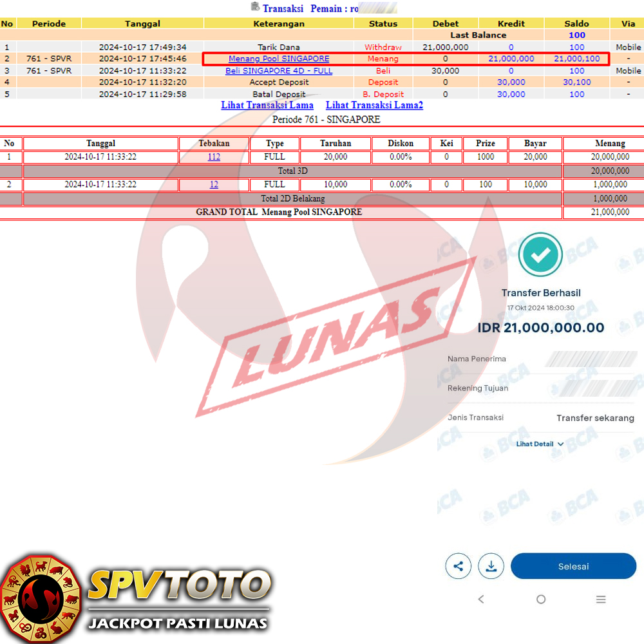Viewport: 644px width, 644px height.
Task: Open Beli SINGAPORE 4D - FULL link
Action: click(279, 71)
